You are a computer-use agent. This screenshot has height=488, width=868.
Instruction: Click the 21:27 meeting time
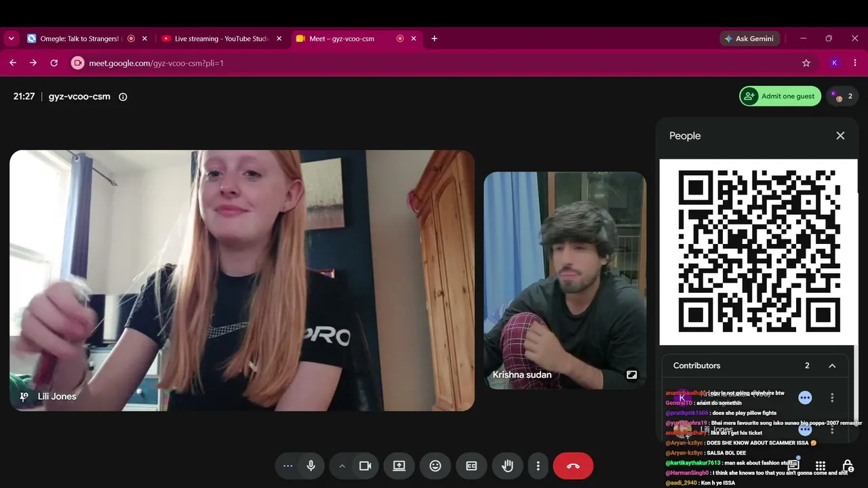pos(24,96)
